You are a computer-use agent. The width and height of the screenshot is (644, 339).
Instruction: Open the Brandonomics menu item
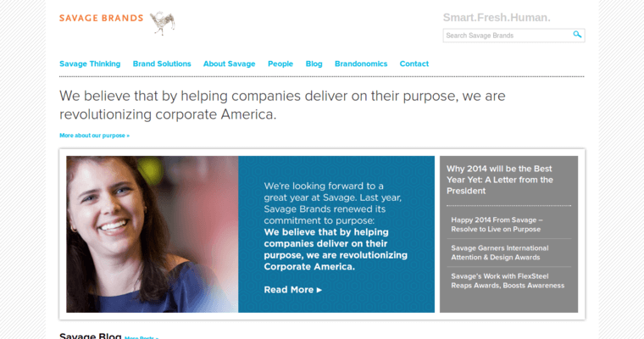coord(361,64)
